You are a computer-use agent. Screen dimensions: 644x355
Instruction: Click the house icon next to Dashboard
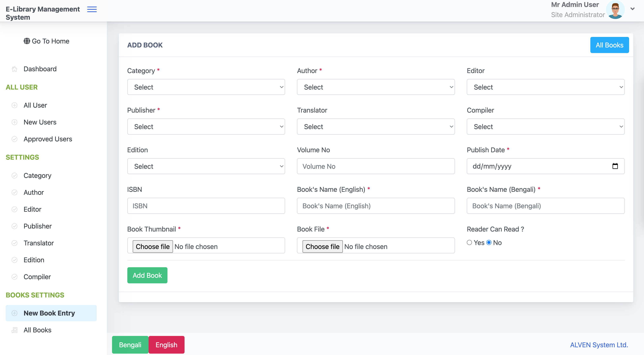point(15,69)
